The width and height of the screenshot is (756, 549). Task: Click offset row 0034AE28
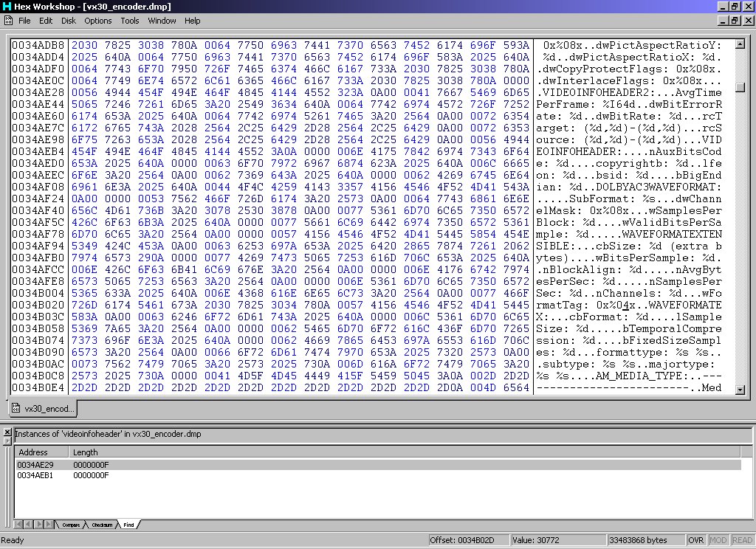coord(38,92)
